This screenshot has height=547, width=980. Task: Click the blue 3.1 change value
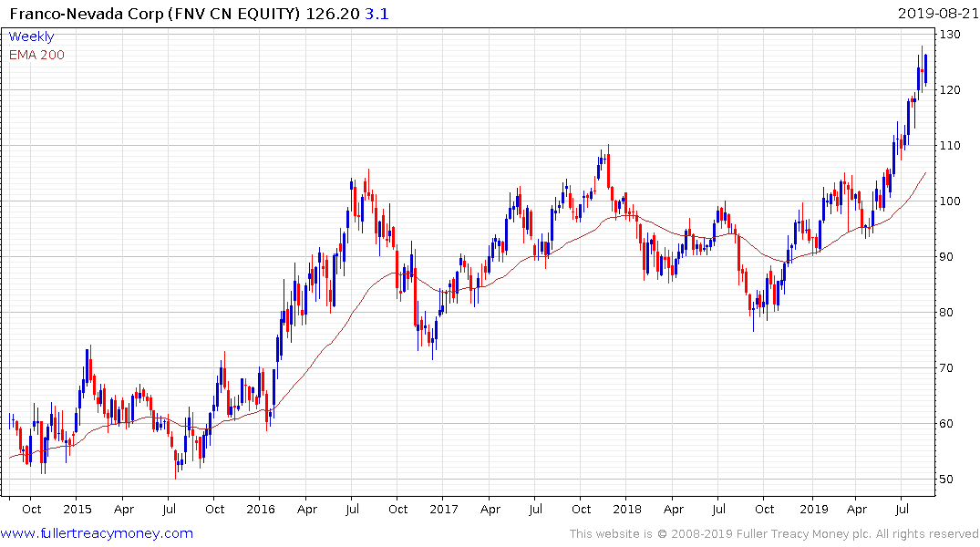(x=377, y=13)
